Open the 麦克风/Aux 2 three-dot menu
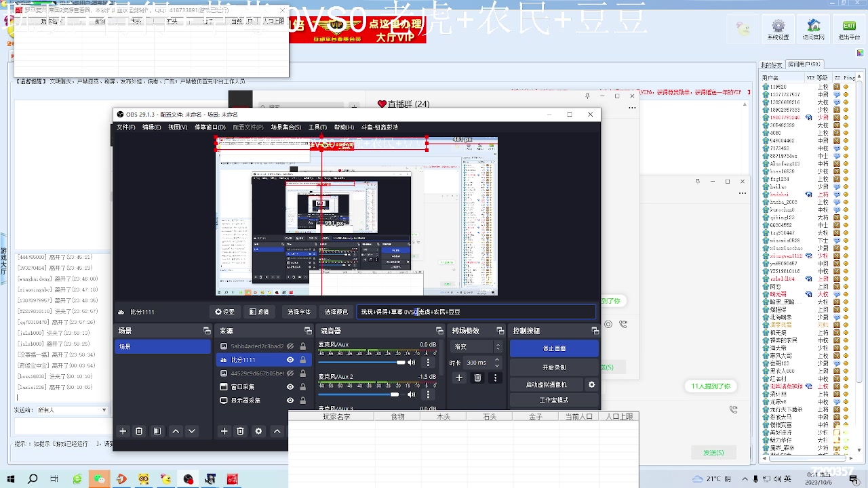This screenshot has height=488, width=868. tap(428, 394)
